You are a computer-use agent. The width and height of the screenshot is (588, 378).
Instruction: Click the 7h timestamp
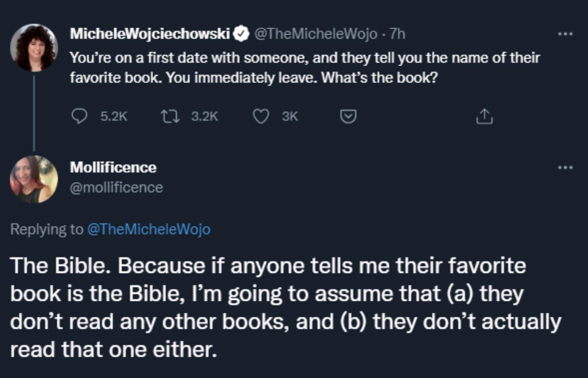pos(397,34)
